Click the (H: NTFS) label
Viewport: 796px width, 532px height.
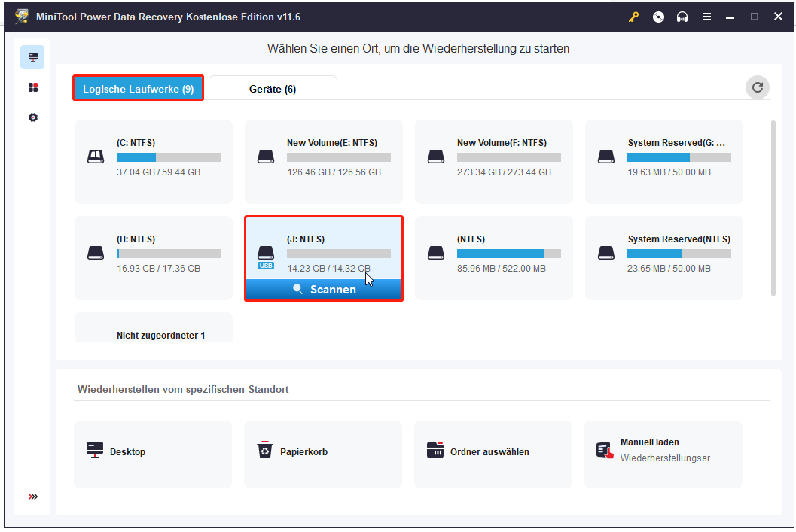[x=136, y=239]
